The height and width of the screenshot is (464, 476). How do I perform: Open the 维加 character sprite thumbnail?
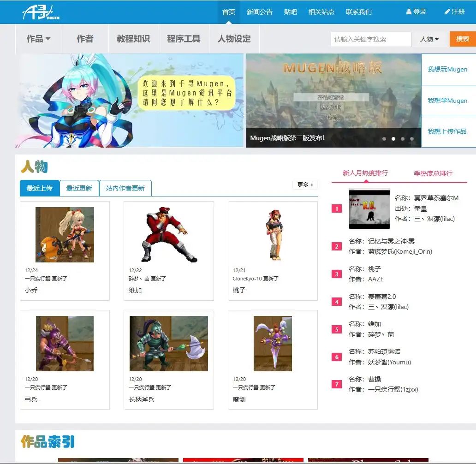[x=169, y=235]
